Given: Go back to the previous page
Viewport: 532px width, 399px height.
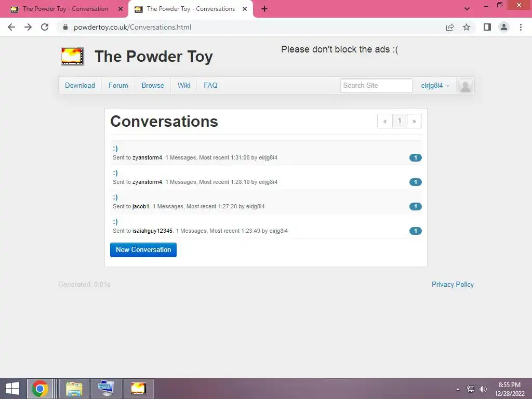Looking at the screenshot, I should click(11, 27).
